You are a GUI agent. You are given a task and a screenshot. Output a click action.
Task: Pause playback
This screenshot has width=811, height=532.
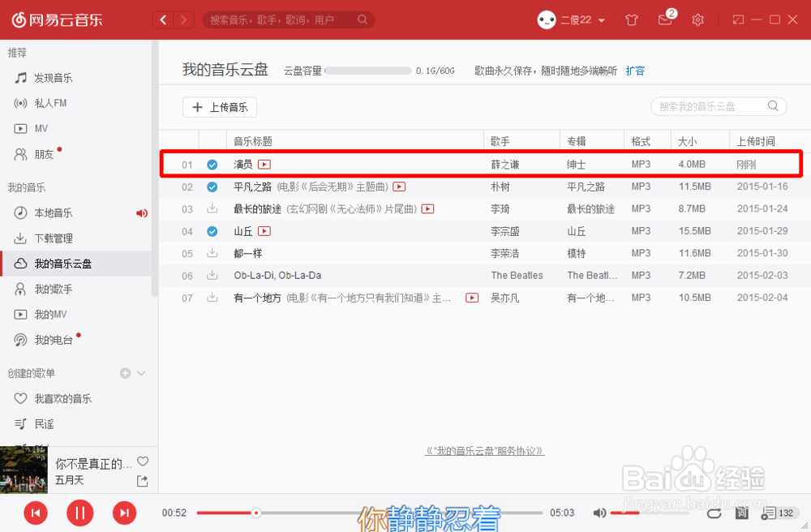[79, 513]
